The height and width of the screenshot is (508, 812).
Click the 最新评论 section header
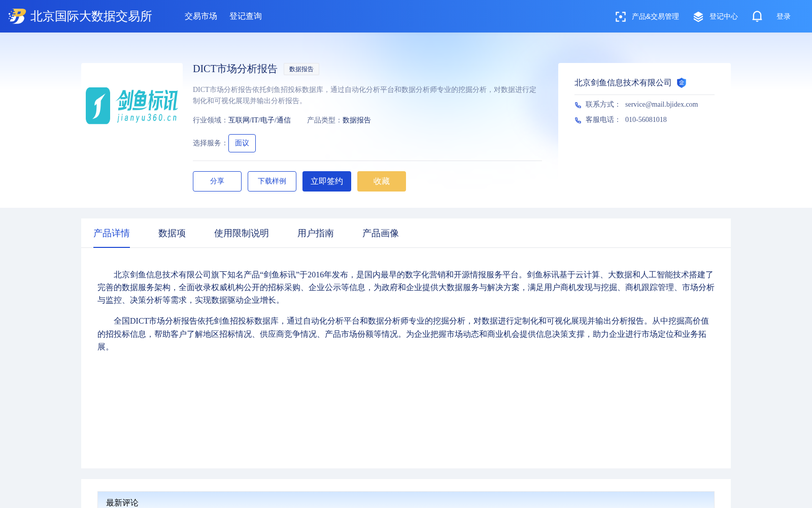click(406, 500)
